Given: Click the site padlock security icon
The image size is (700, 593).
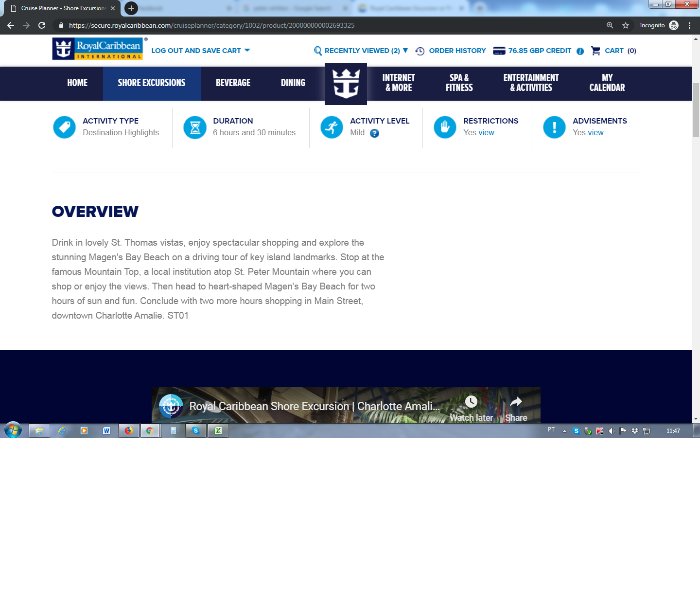Looking at the screenshot, I should [61, 25].
